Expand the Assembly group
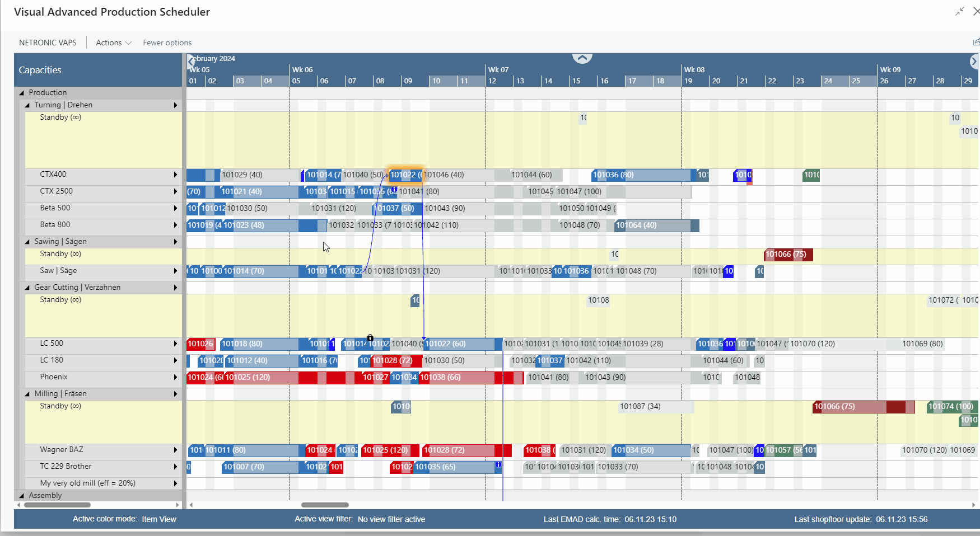The width and height of the screenshot is (980, 536). tap(21, 495)
